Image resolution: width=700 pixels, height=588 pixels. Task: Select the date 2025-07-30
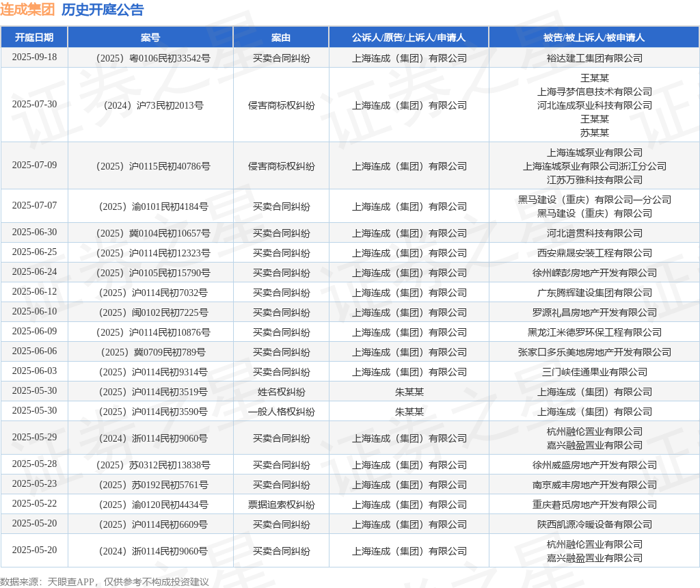tap(34, 104)
